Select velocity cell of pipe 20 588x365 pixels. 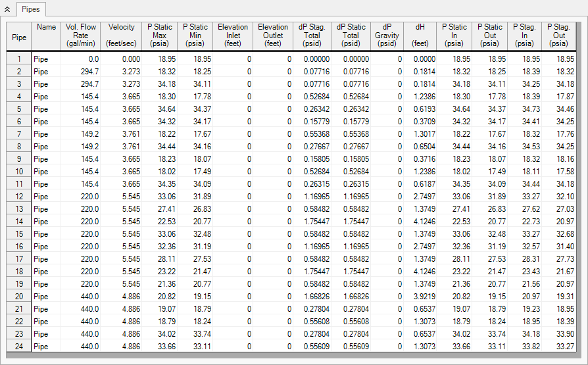click(x=121, y=297)
